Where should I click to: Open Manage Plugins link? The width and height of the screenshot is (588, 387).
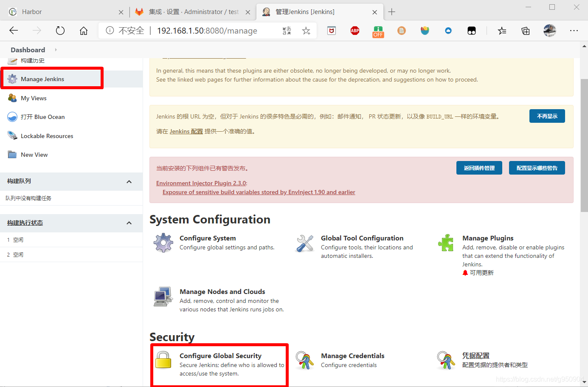pyautogui.click(x=488, y=238)
